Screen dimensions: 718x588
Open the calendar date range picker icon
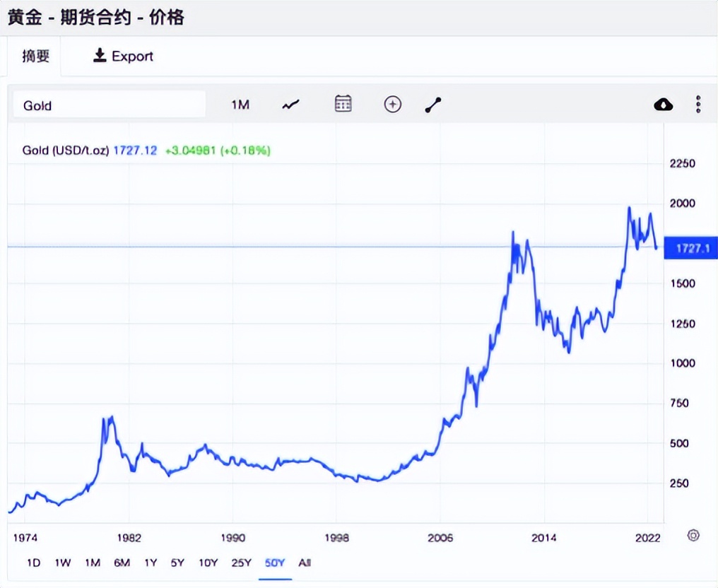[343, 104]
